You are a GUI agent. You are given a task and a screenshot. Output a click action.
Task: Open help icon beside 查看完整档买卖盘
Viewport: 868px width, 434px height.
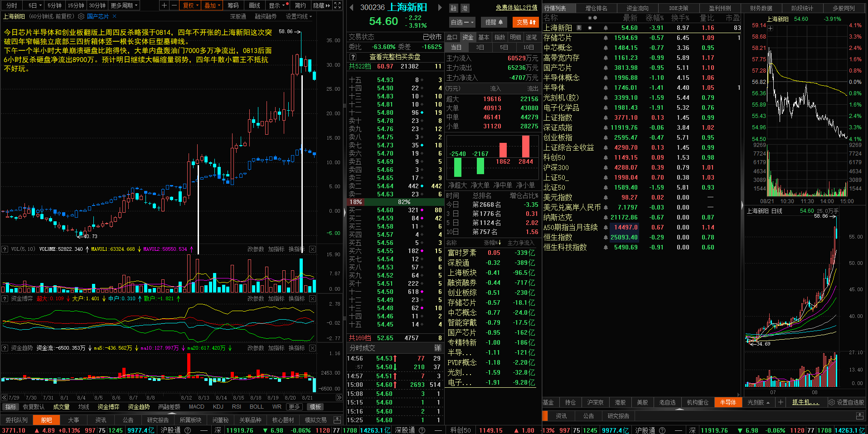click(353, 57)
